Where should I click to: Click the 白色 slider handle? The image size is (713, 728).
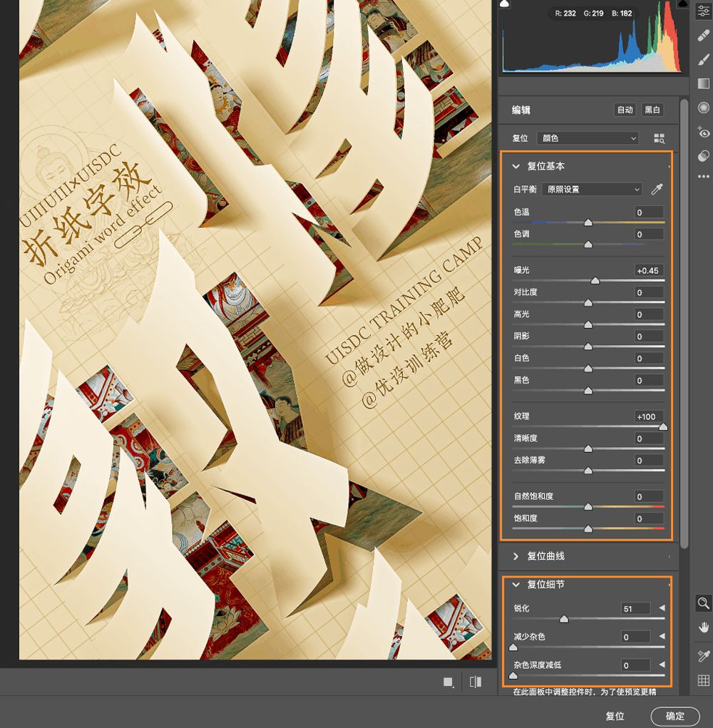click(x=588, y=369)
